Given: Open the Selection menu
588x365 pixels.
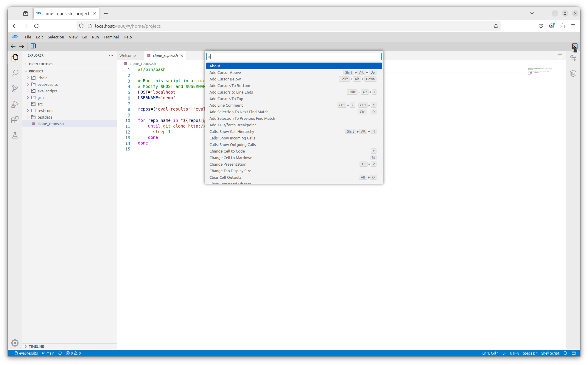Looking at the screenshot, I should (56, 37).
